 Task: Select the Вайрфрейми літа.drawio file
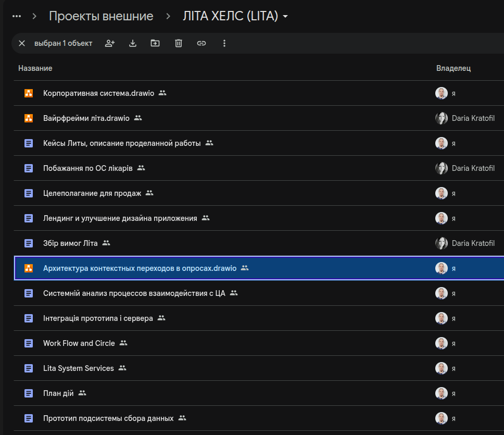tap(86, 118)
